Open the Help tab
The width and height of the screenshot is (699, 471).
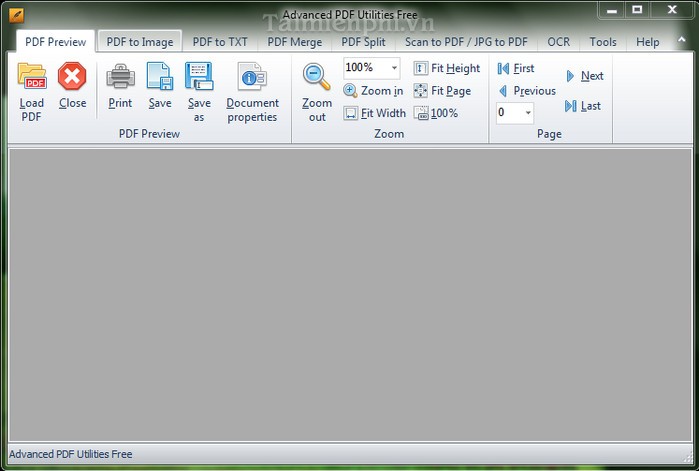tap(647, 42)
